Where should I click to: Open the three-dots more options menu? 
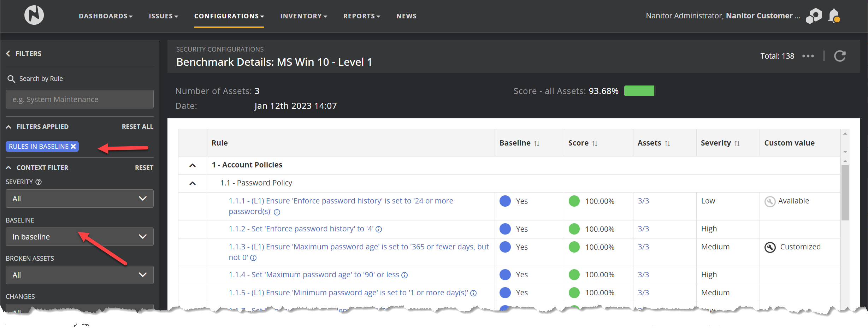coord(808,56)
